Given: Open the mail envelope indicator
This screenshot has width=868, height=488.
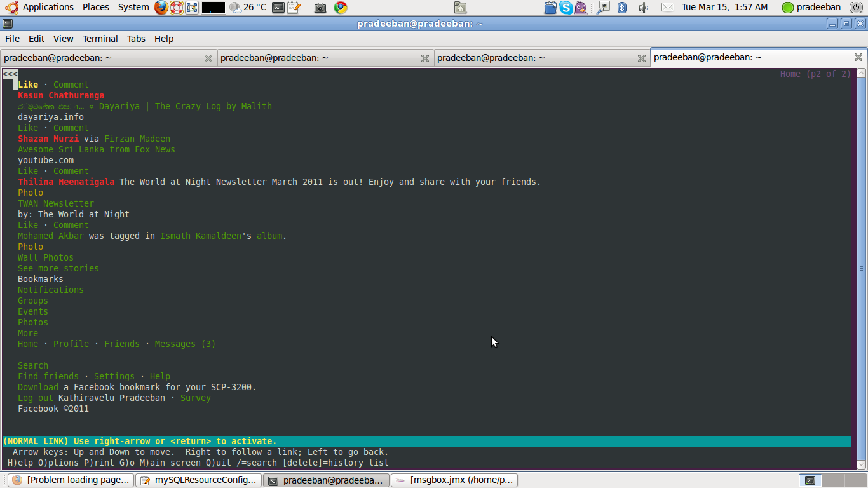Looking at the screenshot, I should pos(667,8).
